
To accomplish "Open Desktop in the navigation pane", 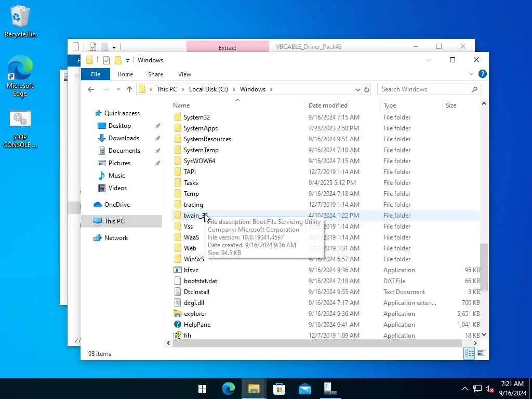I will pyautogui.click(x=119, y=126).
